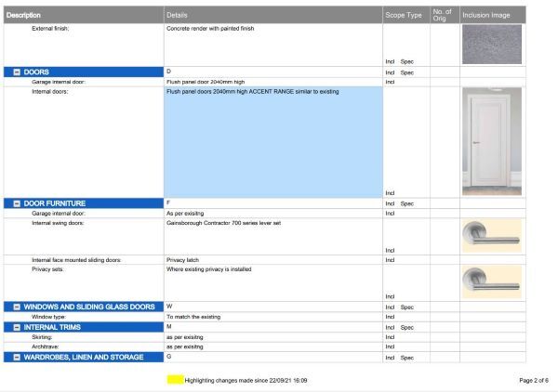
Task: Click 'Spec' in the INTERNAL TRIMS row
Action: click(407, 327)
